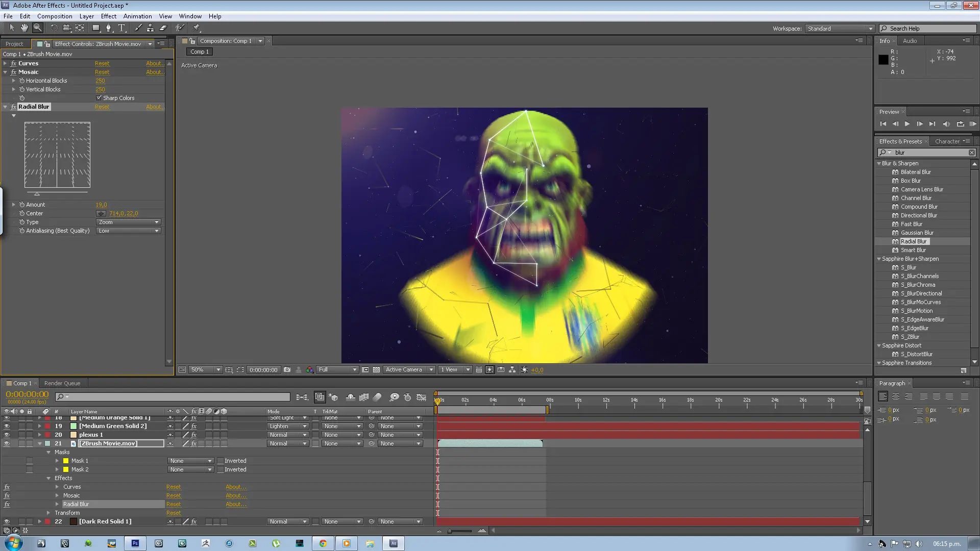The width and height of the screenshot is (980, 551).
Task: Select the Clone Stamp tool
Action: pos(150,28)
